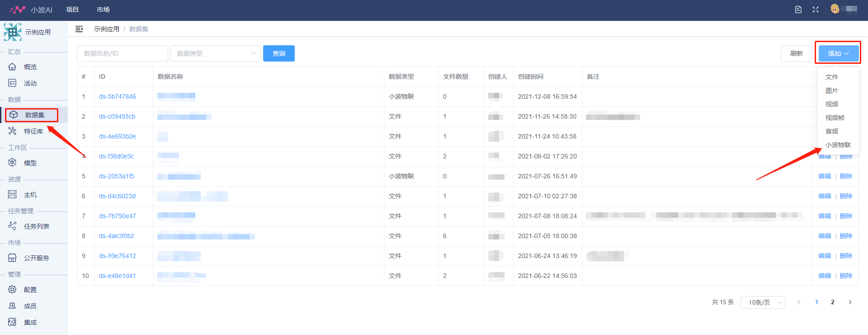The image size is (868, 335).
Task: Click 编辑 for ds-e48e1d41 row
Action: point(825,276)
